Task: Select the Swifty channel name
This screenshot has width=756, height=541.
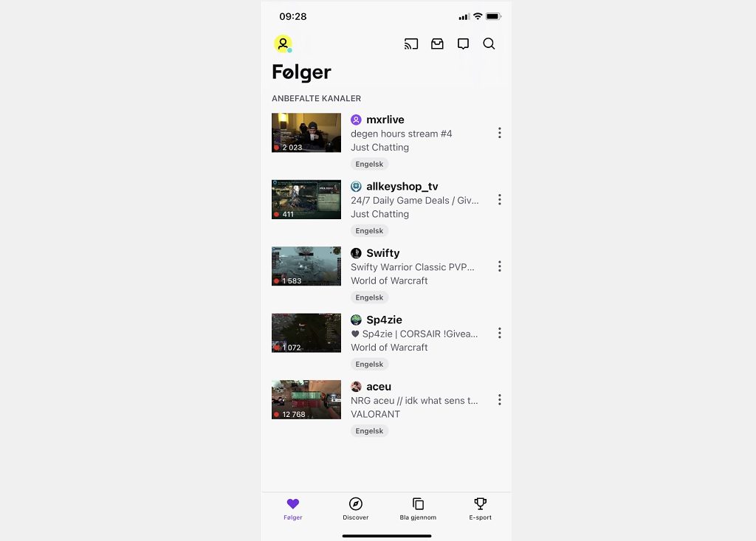Action: tap(383, 253)
